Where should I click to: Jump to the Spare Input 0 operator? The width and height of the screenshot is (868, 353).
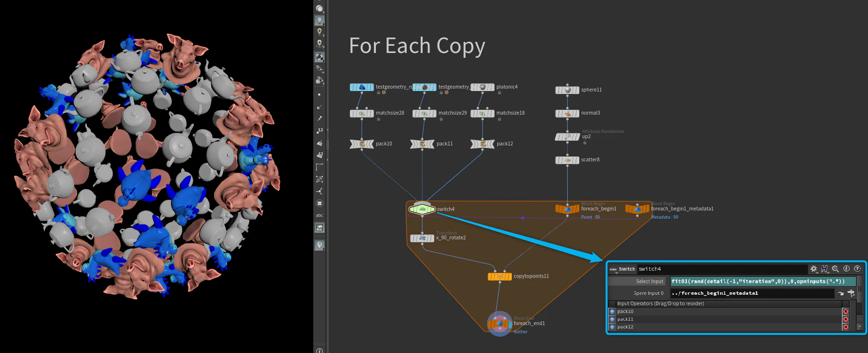coord(841,293)
